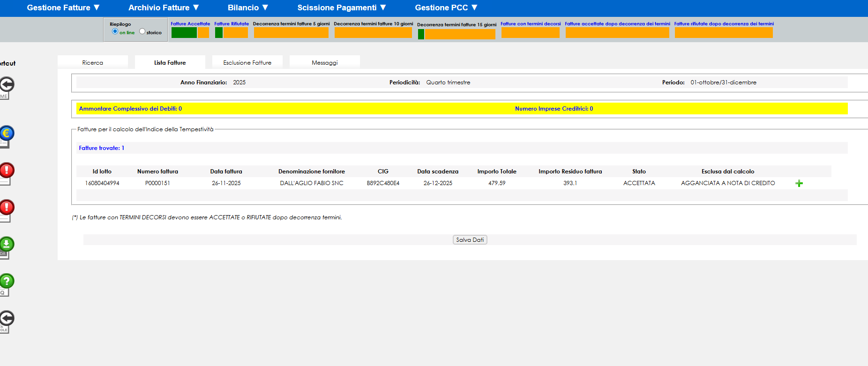This screenshot has height=366, width=868.
Task: Click invoice number P0000151 in the table
Action: pos(157,183)
